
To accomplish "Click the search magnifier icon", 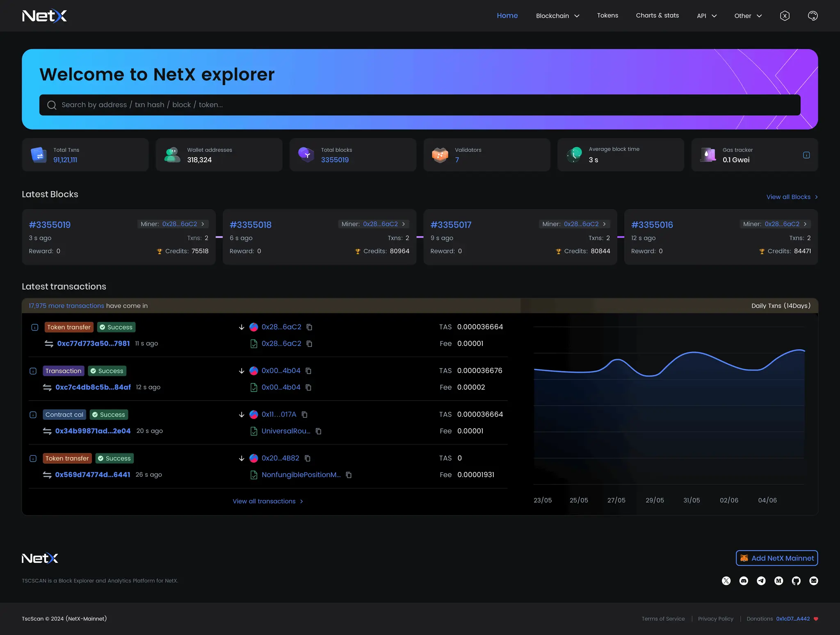I will 52,105.
